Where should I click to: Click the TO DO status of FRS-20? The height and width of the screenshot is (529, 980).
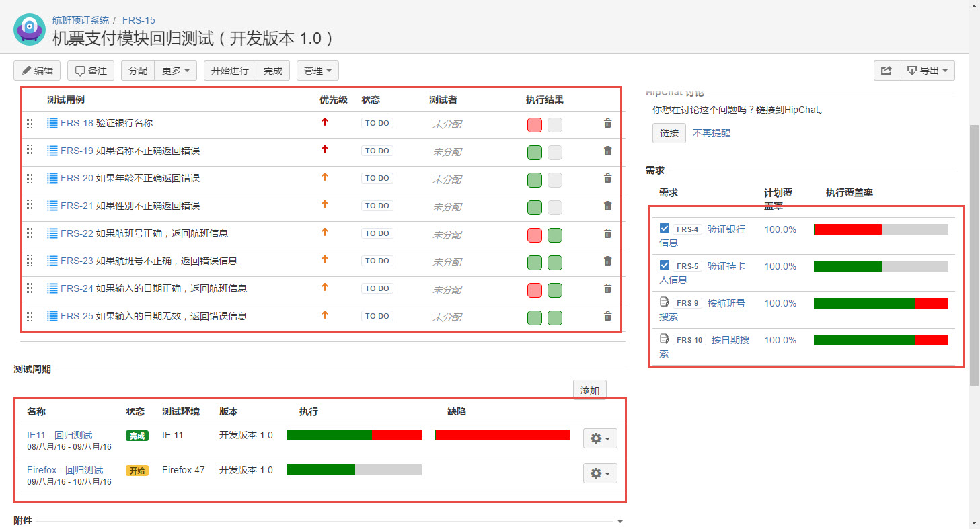point(377,178)
